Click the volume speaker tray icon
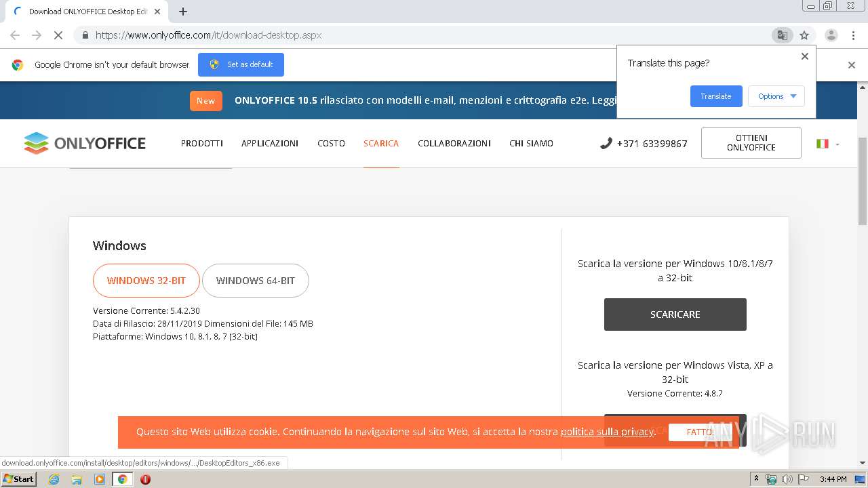The width and height of the screenshot is (868, 488). coord(787,479)
